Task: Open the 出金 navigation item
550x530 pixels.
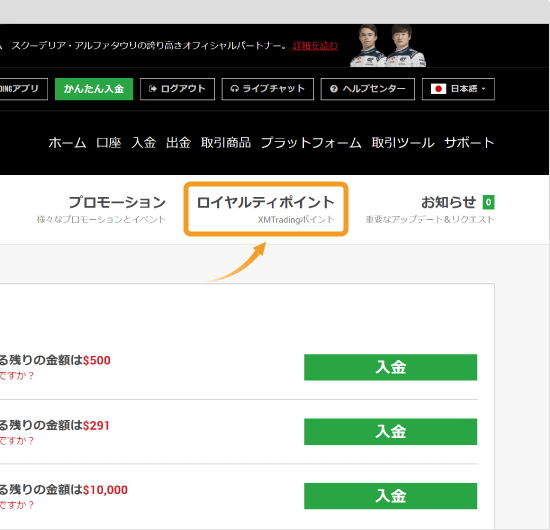Action: tap(178, 143)
